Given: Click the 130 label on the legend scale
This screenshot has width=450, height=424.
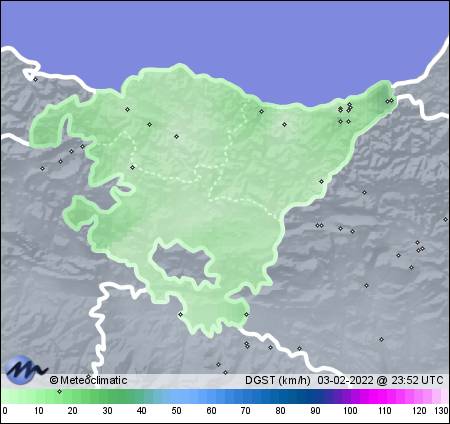Looking at the screenshot, I should point(441,411).
